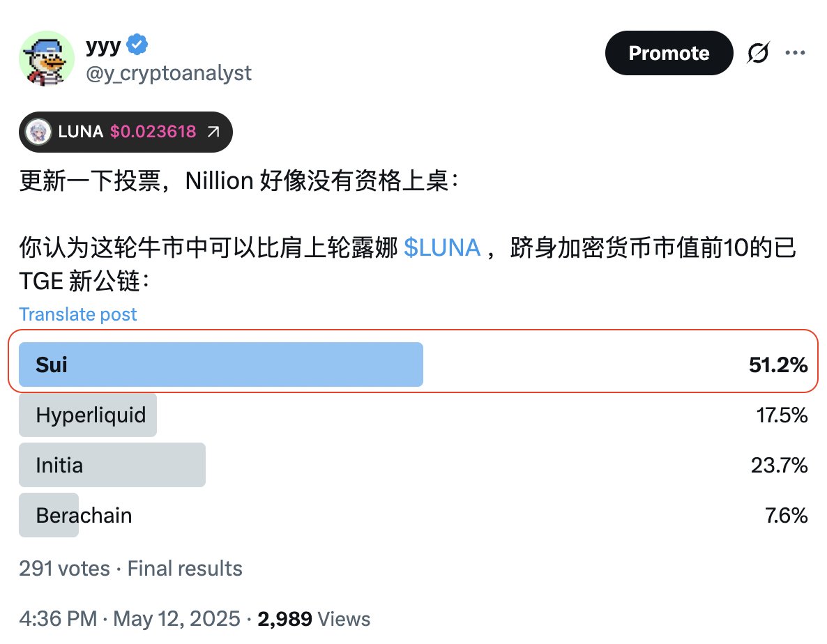Click the 291 votes count
Image resolution: width=827 pixels, height=644 pixels.
64,569
